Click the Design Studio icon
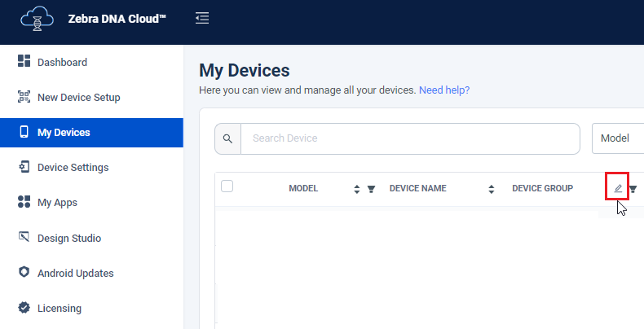This screenshot has height=329, width=644. [24, 237]
